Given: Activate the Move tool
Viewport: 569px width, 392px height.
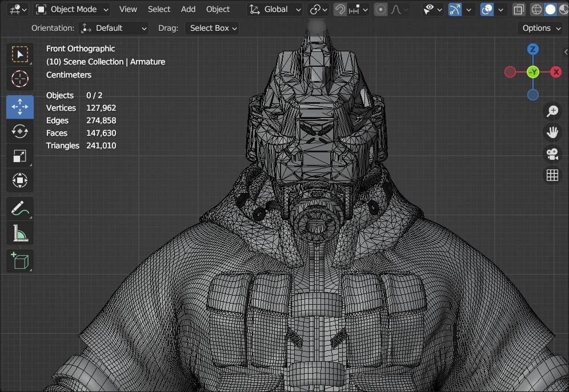Looking at the screenshot, I should click(20, 107).
